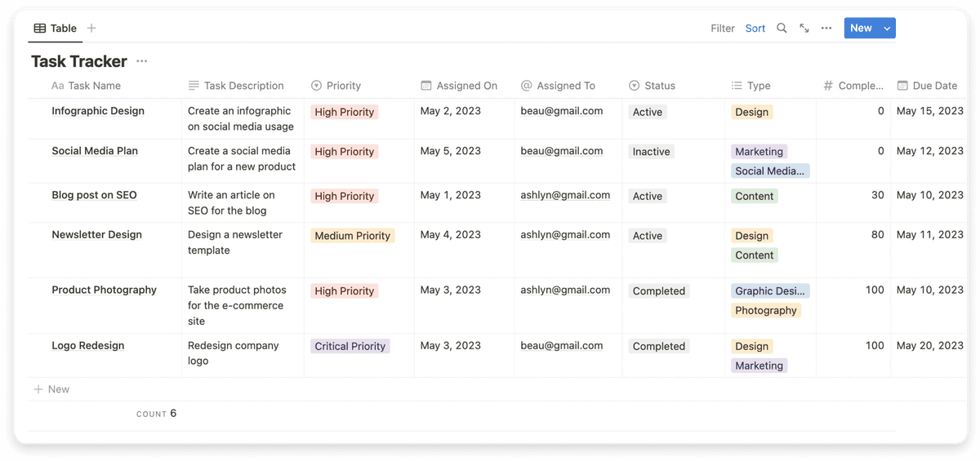This screenshot has width=980, height=461.
Task: Select the Table view tab
Action: [55, 28]
